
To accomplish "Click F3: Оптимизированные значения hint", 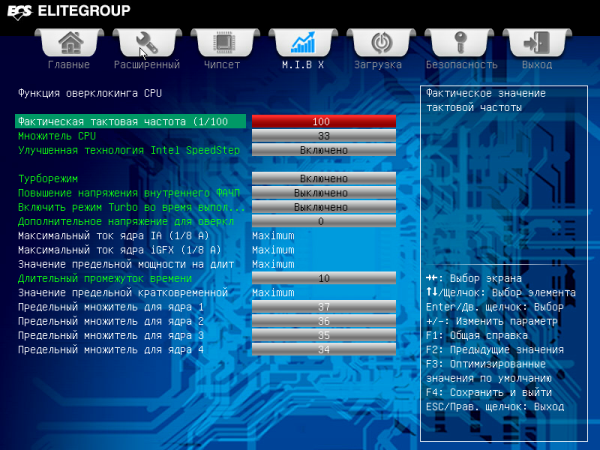I will (x=489, y=371).
